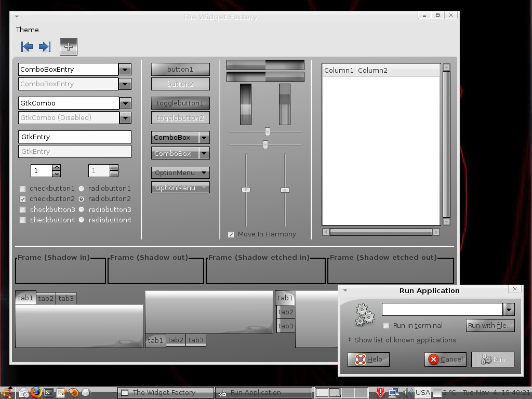Switch to the first workspace in the pager
532x399 pixels.
click(x=322, y=393)
